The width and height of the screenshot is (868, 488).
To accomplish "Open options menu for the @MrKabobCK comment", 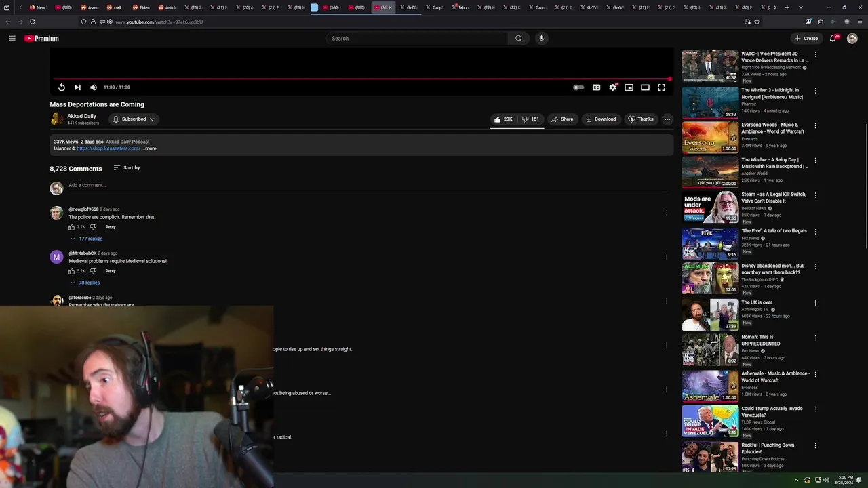I will pyautogui.click(x=667, y=257).
